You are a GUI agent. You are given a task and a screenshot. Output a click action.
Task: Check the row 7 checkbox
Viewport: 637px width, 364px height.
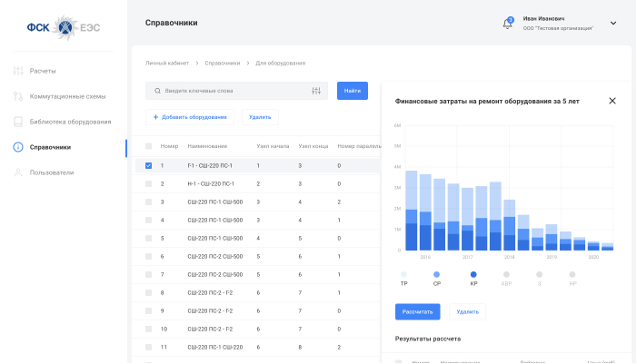(149, 275)
